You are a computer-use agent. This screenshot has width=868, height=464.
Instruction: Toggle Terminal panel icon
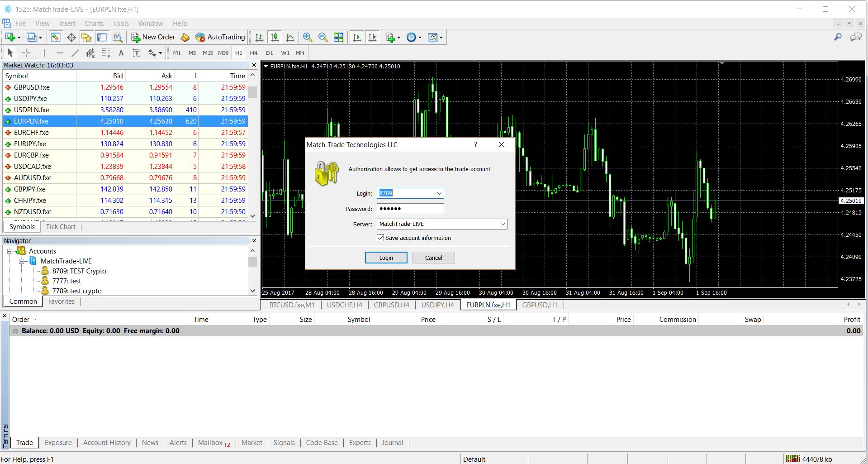[102, 37]
